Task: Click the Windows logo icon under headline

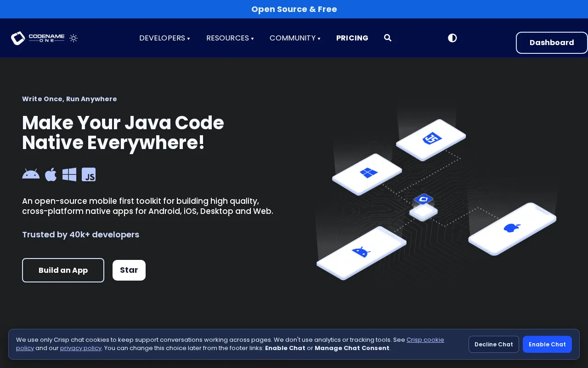Action: 69,174
